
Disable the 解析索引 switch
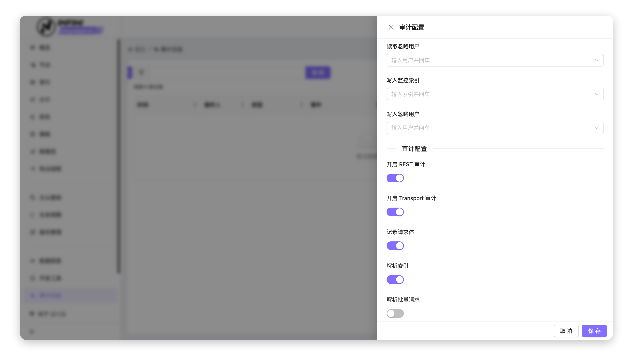coord(395,280)
